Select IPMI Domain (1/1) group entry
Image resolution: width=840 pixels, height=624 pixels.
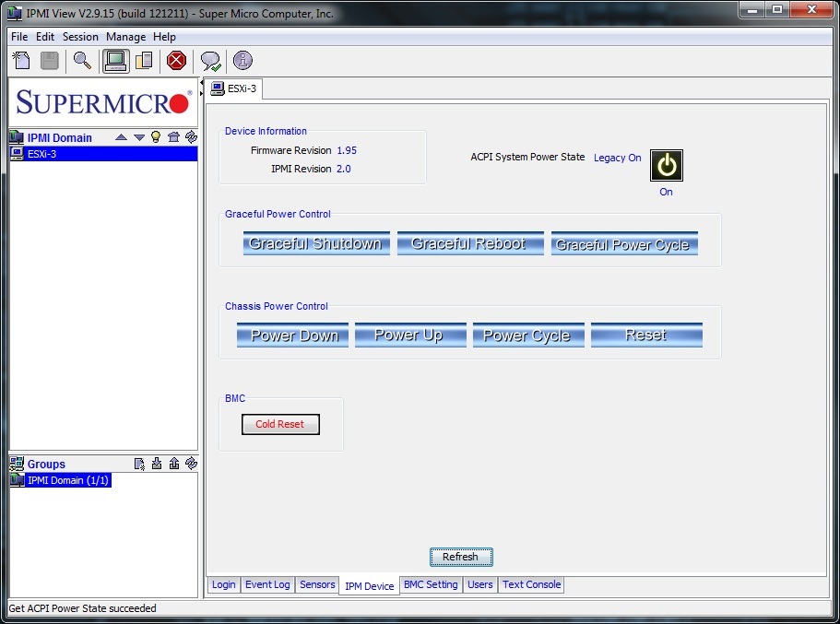[61, 480]
